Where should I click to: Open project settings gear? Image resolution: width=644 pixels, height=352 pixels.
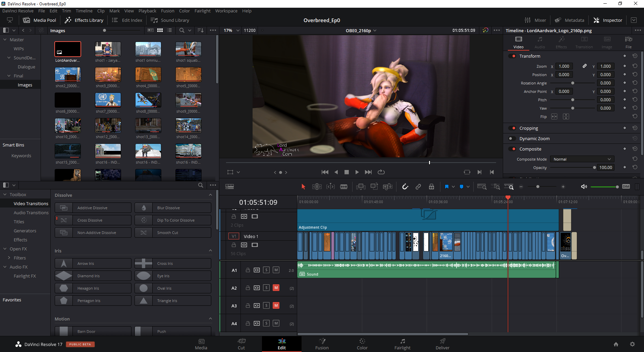[x=632, y=344]
